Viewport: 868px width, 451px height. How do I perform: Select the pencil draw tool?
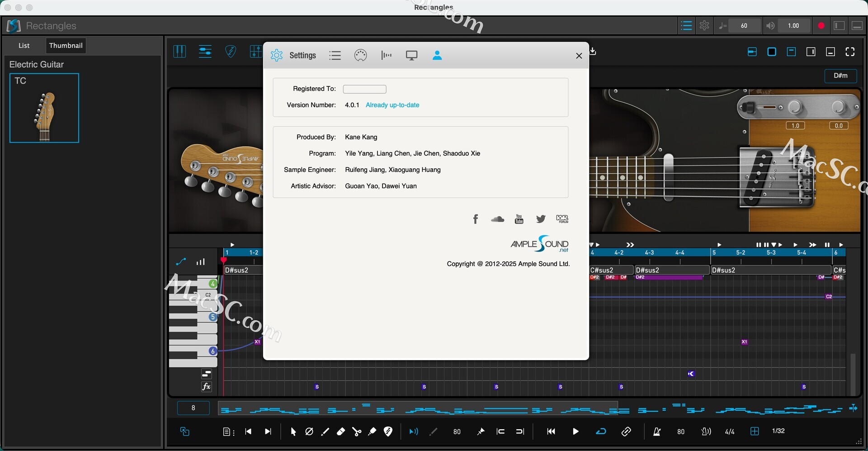[325, 432]
